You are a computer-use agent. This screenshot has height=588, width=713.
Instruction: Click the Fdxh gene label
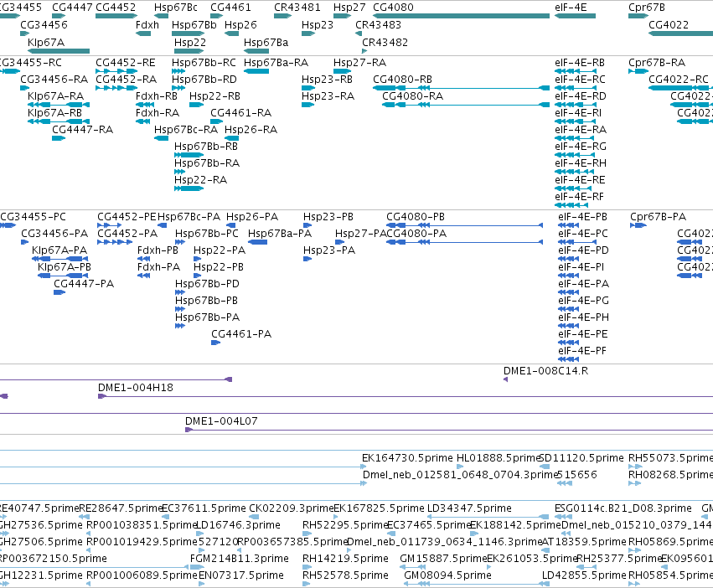click(x=147, y=24)
